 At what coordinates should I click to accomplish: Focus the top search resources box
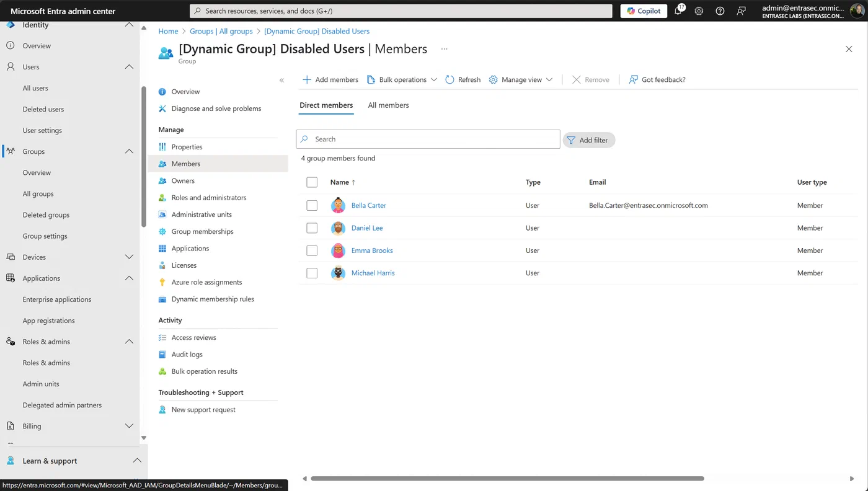point(401,11)
